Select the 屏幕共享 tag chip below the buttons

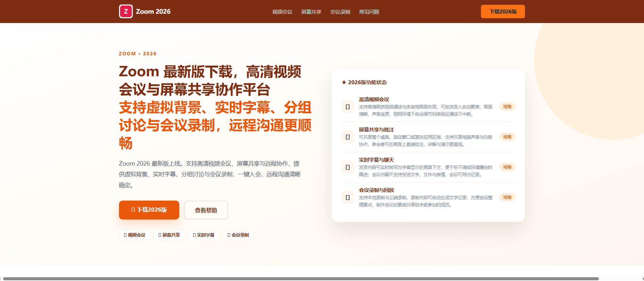point(169,235)
